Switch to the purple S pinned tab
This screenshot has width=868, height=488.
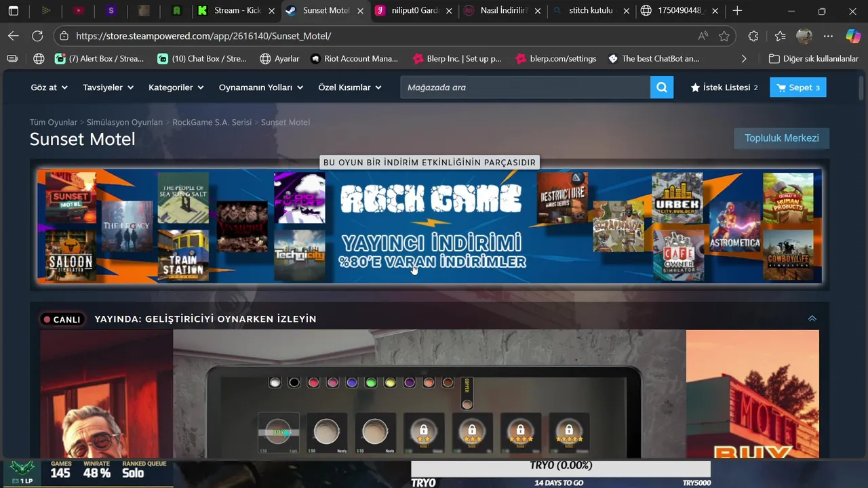(x=111, y=11)
